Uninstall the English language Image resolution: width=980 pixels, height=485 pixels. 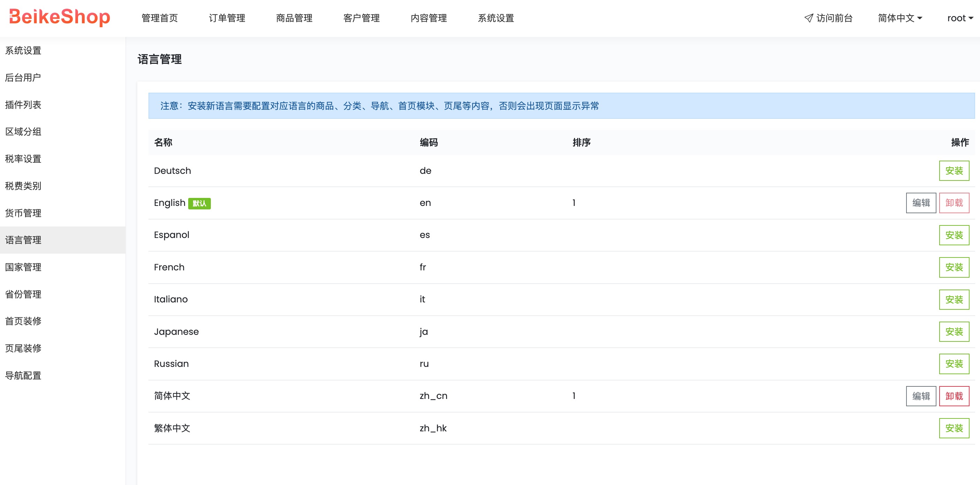pos(954,203)
